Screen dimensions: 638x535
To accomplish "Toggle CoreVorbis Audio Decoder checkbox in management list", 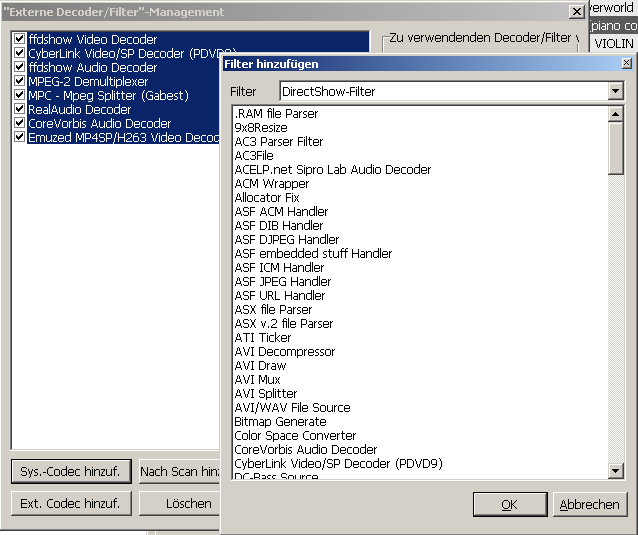I will [19, 122].
